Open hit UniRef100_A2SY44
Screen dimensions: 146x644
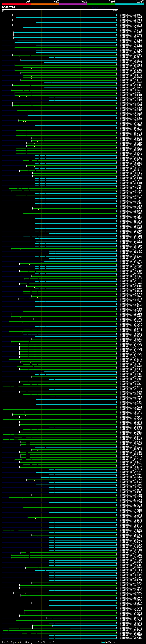coord(131,17)
